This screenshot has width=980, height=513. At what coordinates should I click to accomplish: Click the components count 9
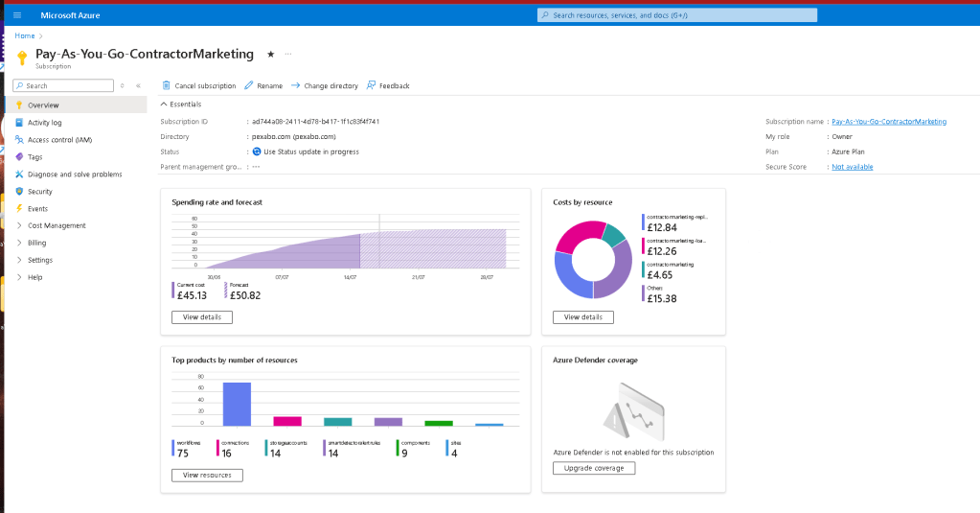tap(404, 453)
